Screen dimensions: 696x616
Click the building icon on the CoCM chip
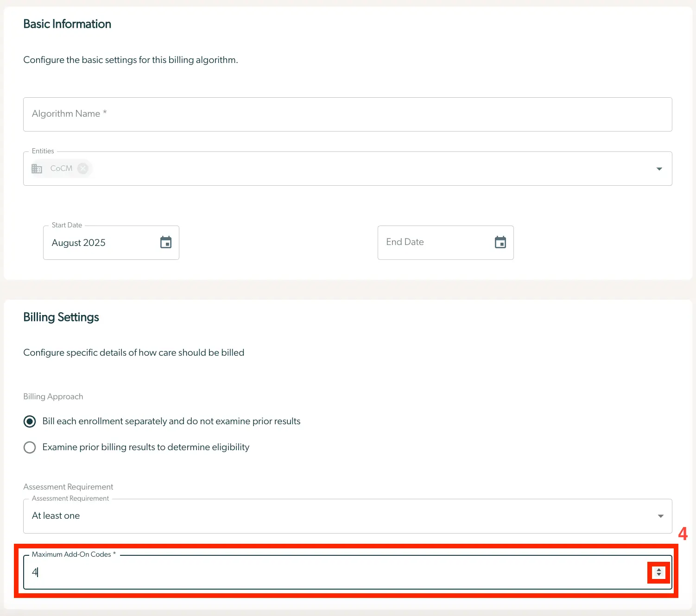tap(37, 168)
